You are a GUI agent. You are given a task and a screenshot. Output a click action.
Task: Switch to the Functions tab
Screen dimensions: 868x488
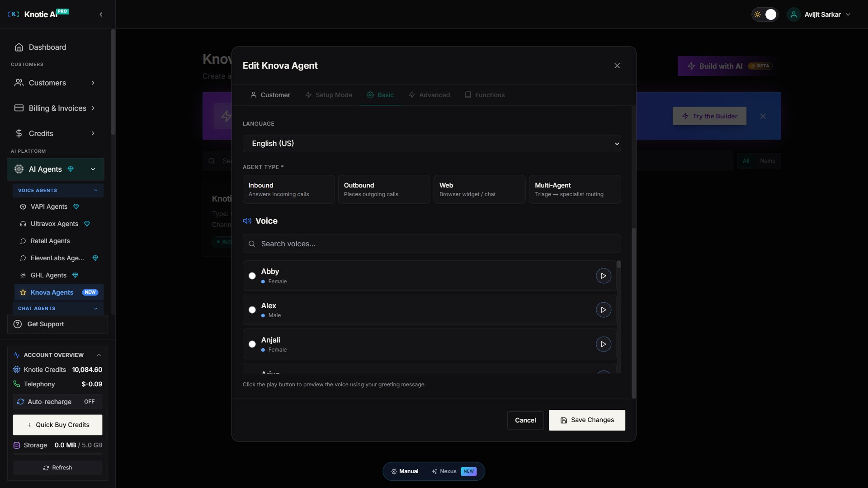(485, 95)
